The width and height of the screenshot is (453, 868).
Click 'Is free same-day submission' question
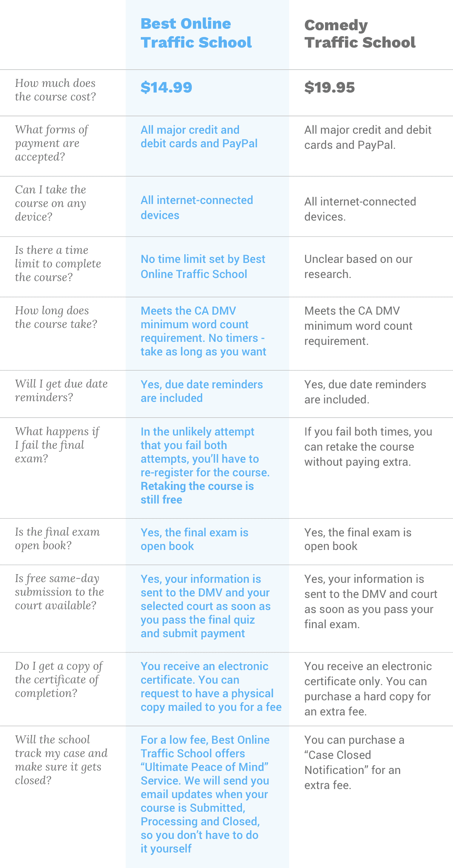tap(59, 592)
